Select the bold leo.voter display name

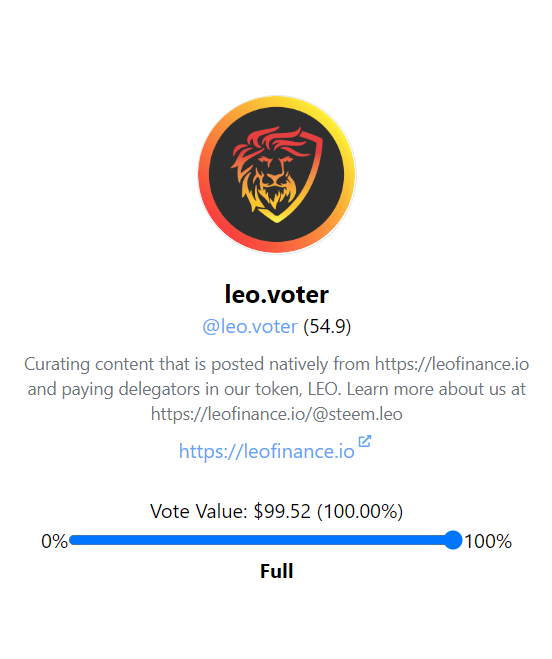click(276, 294)
